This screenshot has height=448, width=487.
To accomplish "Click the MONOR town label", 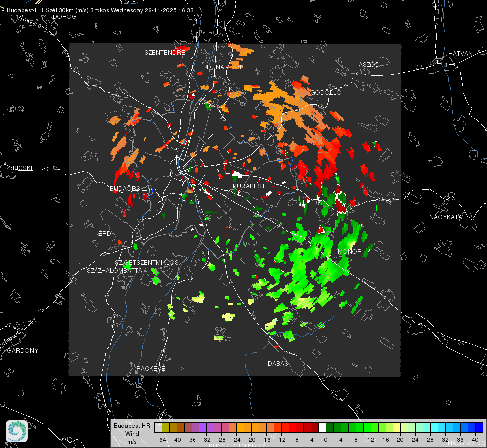I will (349, 252).
